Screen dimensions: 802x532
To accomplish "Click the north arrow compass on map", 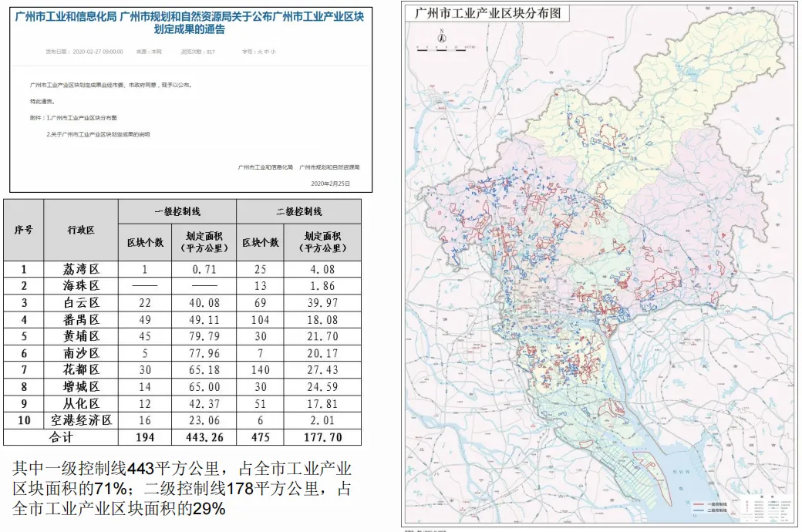I will [442, 35].
